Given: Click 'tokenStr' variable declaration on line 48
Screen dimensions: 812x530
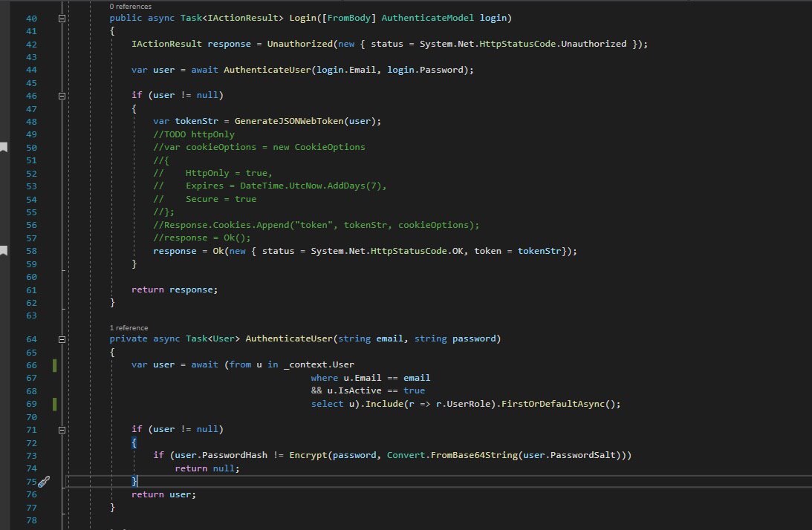Looking at the screenshot, I should click(x=196, y=121).
